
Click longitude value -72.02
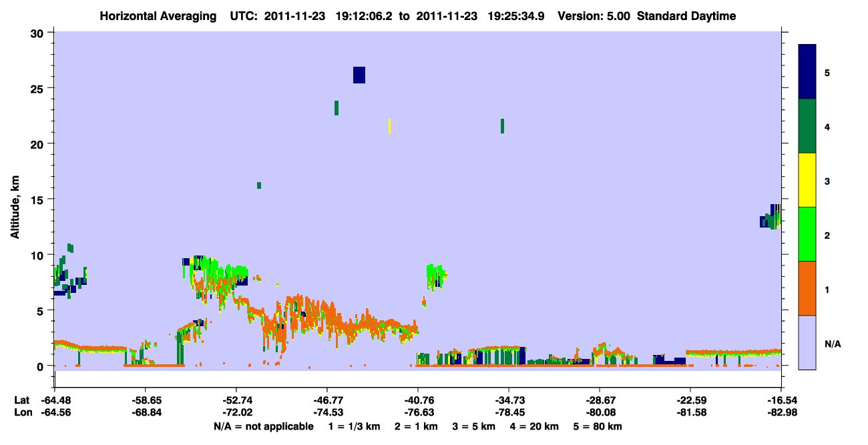pos(236,412)
